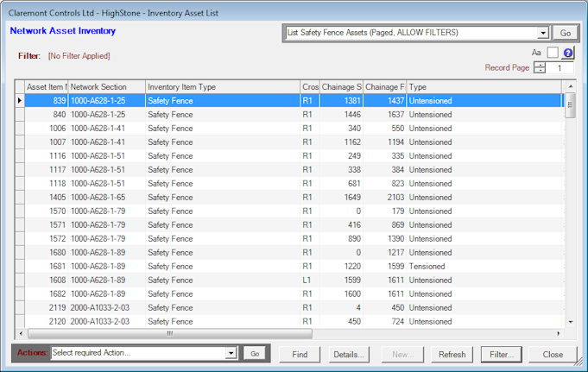The width and height of the screenshot is (588, 372).
Task: Click Go beside the Actions dropdown
Action: tap(255, 354)
